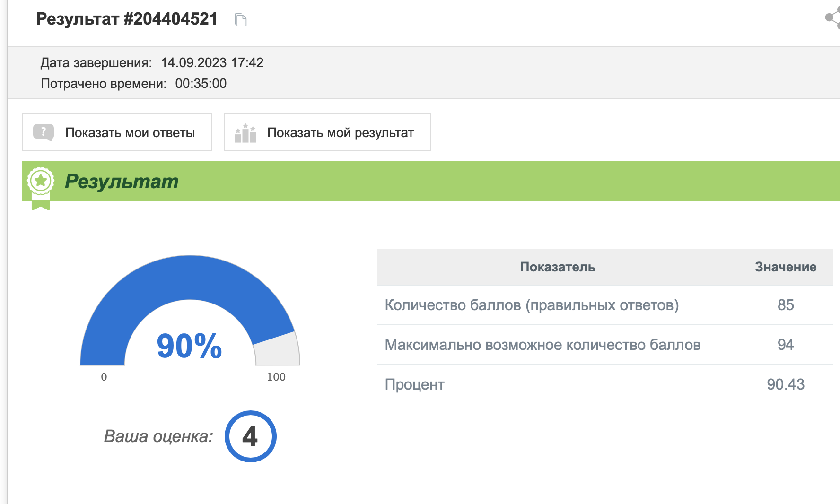840x504 pixels.
Task: Click the question speech bubble icon
Action: (x=43, y=132)
